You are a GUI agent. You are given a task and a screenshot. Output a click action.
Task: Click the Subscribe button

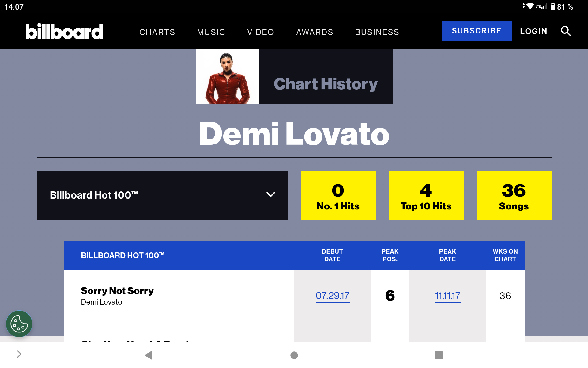click(477, 31)
